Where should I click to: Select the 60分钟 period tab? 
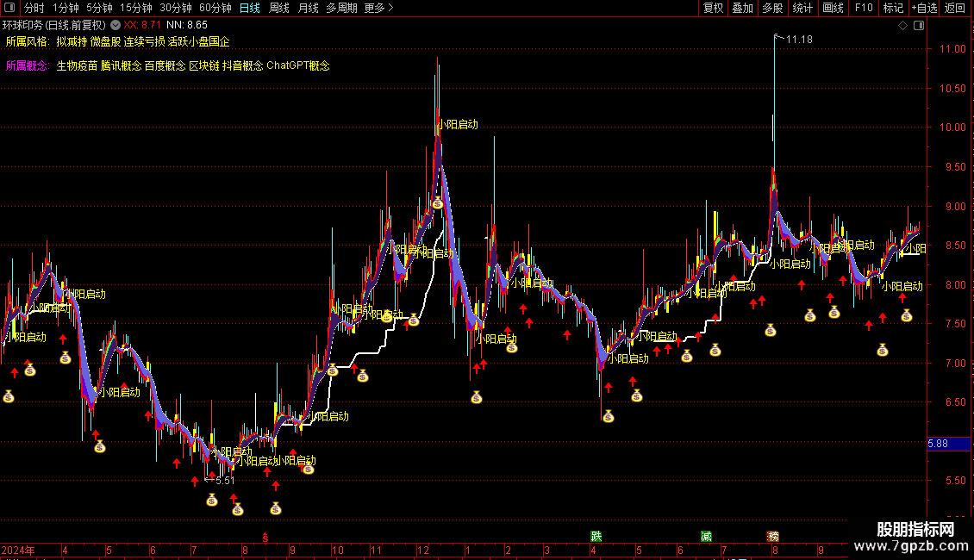[215, 8]
